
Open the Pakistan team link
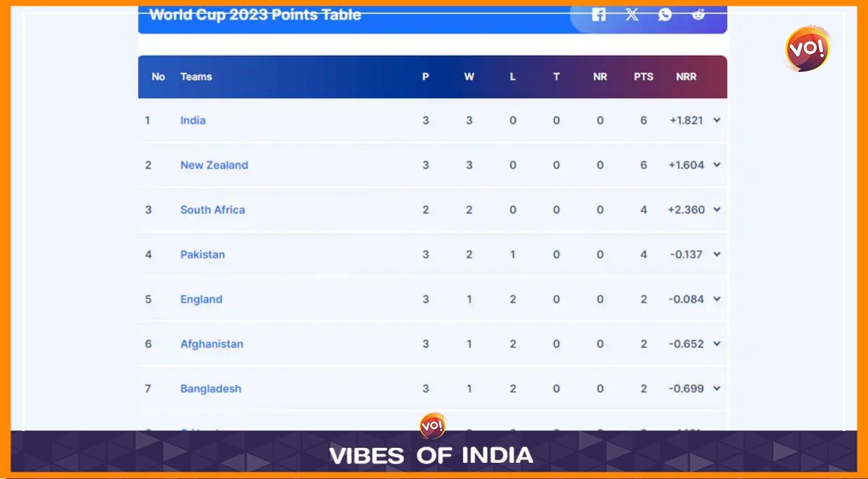pos(203,254)
